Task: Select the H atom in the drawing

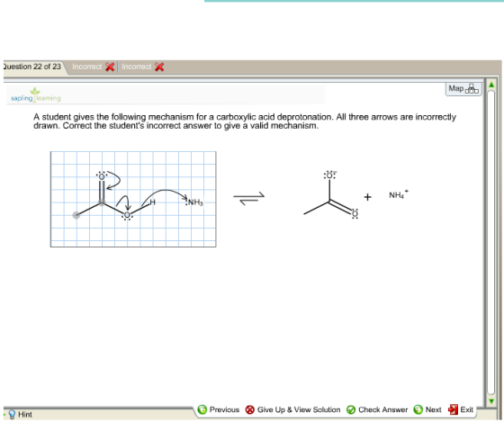Action: click(x=153, y=202)
